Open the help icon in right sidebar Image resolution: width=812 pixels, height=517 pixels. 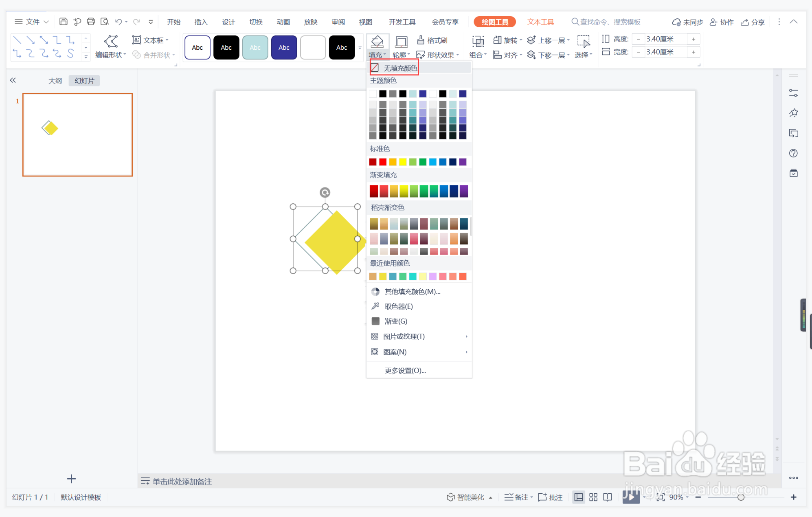[x=793, y=153]
